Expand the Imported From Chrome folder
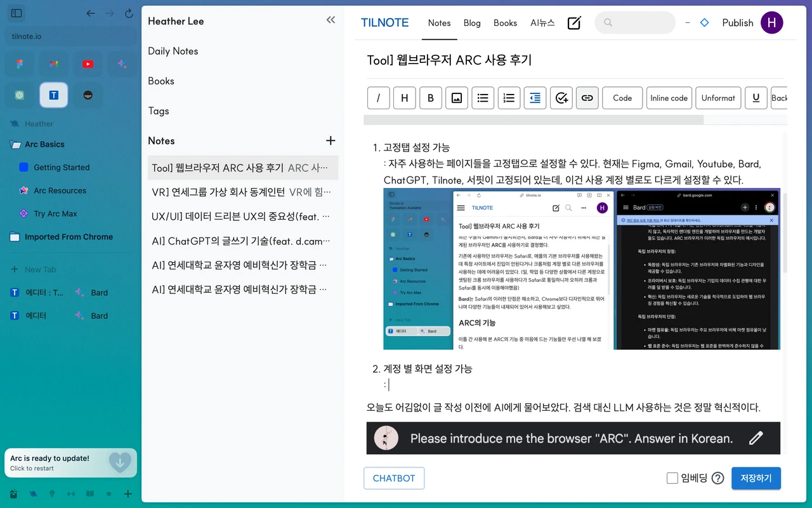Image resolution: width=812 pixels, height=508 pixels. pos(62,237)
